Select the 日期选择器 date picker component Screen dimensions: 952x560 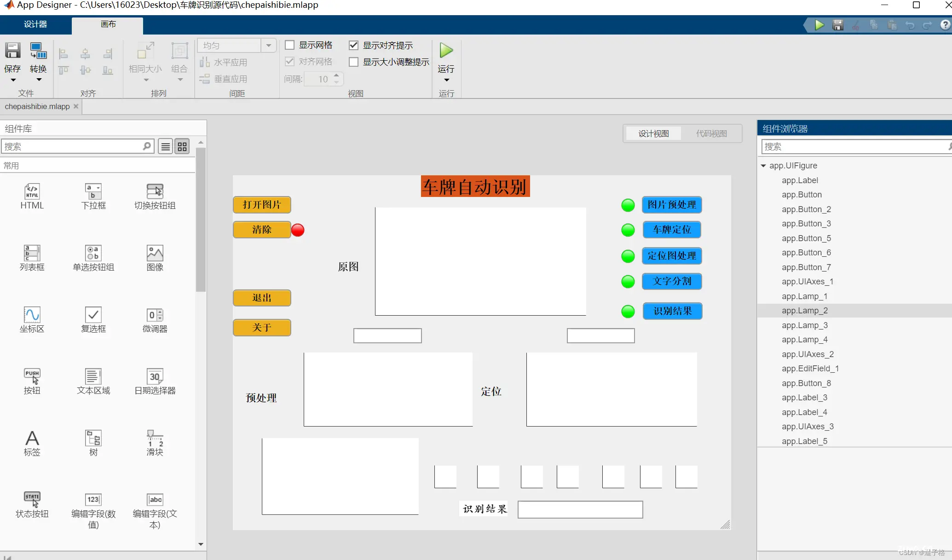[x=155, y=381]
